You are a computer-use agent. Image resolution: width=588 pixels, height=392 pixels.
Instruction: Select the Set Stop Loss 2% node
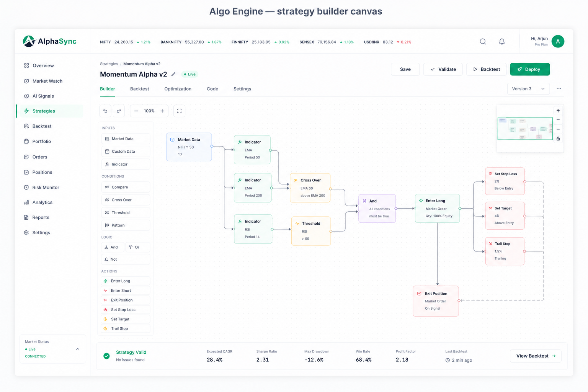[505, 181]
